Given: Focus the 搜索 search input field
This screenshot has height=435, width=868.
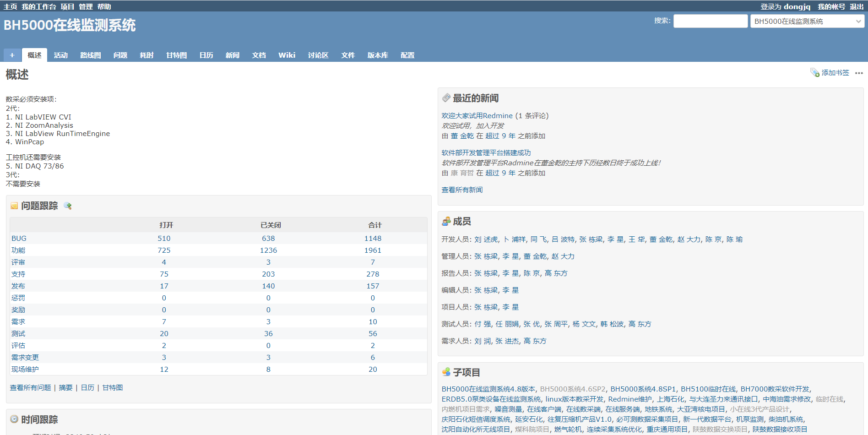Looking at the screenshot, I should click(x=710, y=21).
